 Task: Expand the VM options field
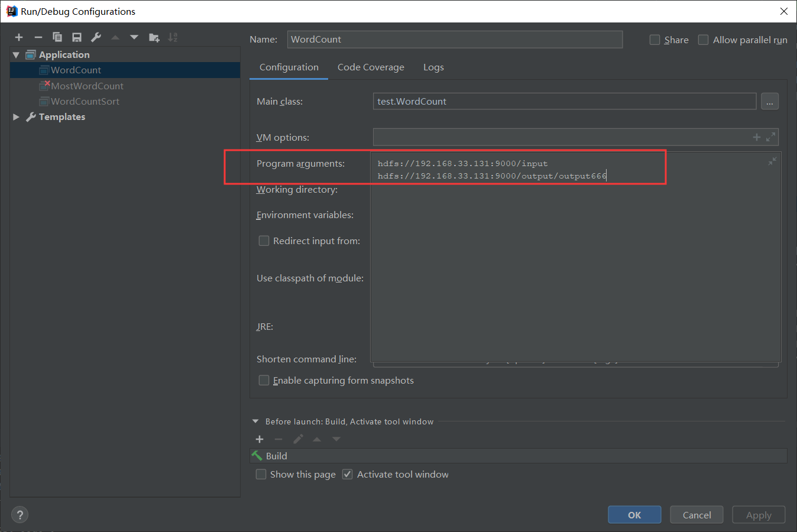click(x=770, y=137)
